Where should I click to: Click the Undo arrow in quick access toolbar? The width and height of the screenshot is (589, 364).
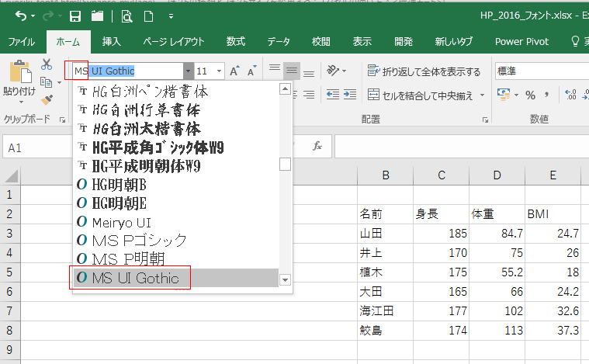(19, 16)
